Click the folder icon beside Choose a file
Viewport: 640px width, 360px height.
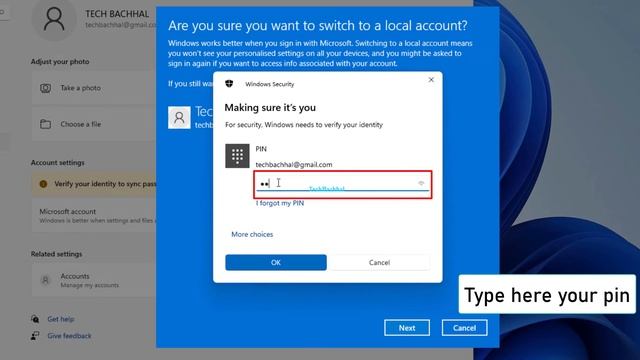tap(45, 124)
